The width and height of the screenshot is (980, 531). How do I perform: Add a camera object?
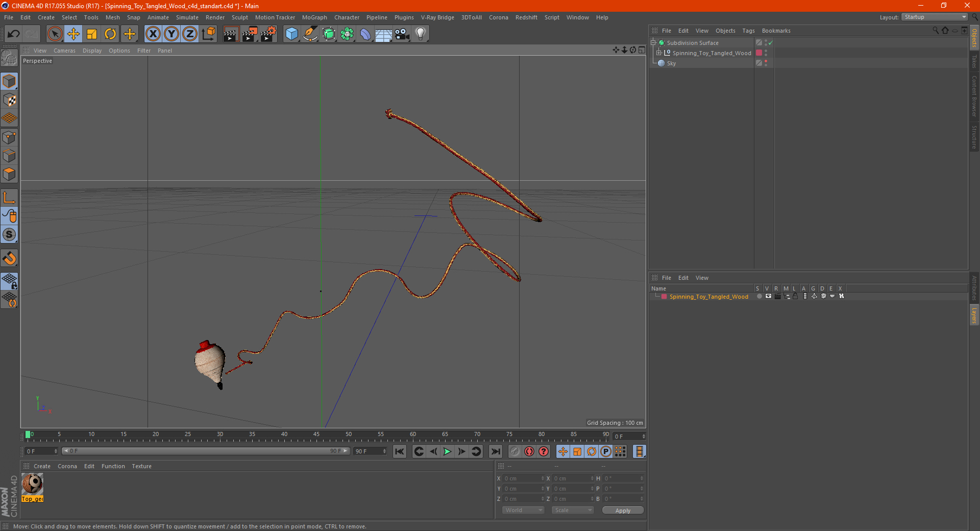pos(402,34)
